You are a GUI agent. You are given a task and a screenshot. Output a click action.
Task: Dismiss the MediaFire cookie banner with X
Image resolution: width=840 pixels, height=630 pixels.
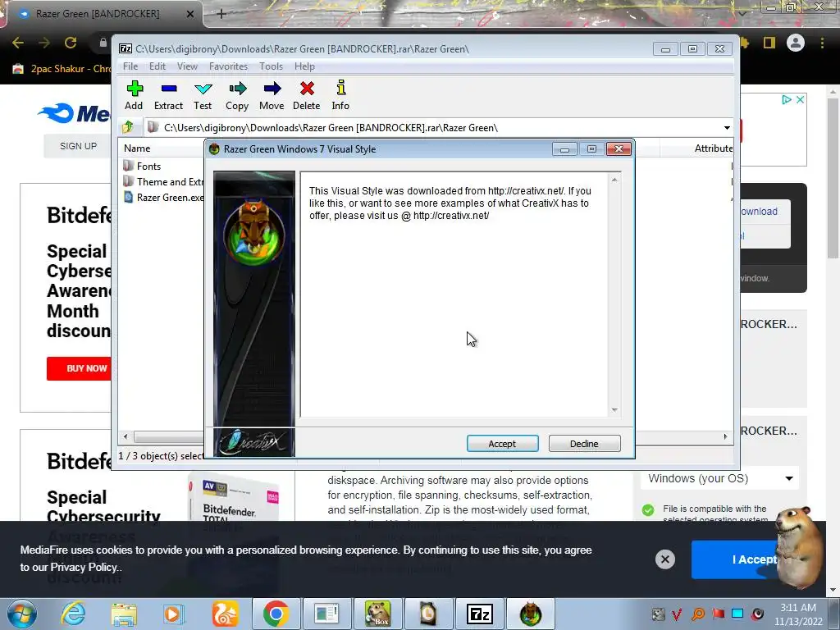click(664, 559)
